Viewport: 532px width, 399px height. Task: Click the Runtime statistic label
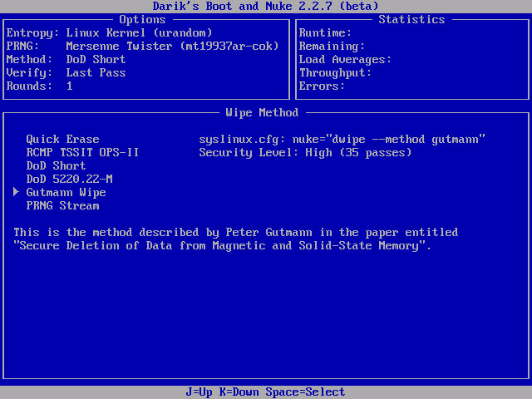(x=325, y=32)
